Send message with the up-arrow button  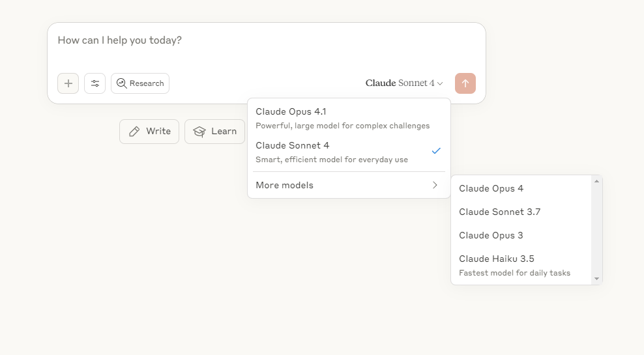(x=465, y=83)
